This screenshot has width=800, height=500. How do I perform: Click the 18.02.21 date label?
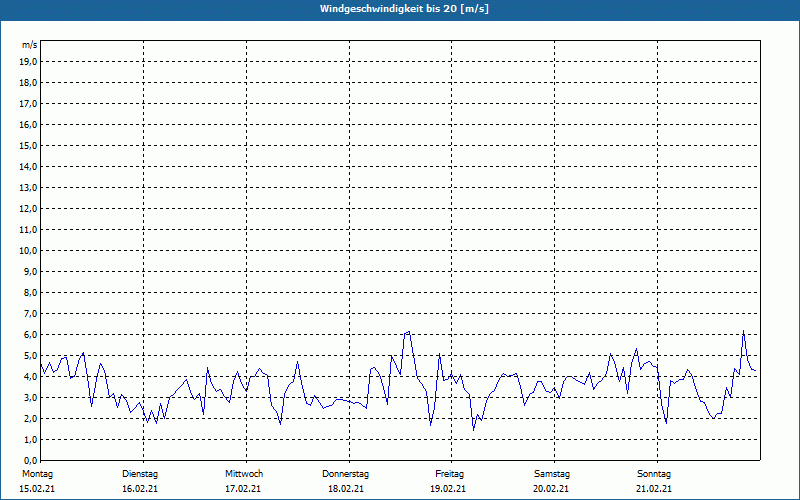[346, 489]
